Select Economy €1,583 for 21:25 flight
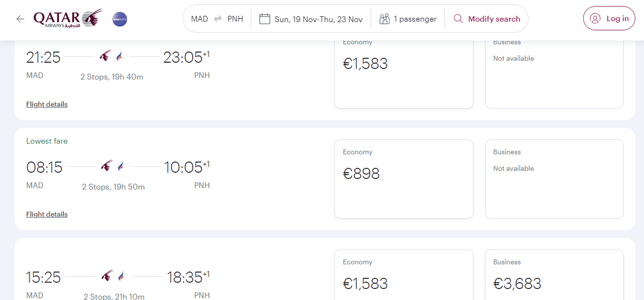This screenshot has width=644, height=300. pyautogui.click(x=404, y=73)
